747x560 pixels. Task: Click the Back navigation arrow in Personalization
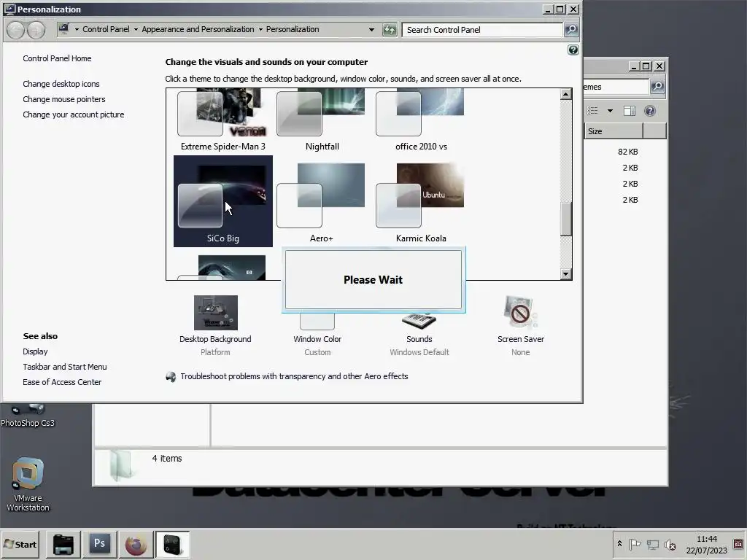15,30
